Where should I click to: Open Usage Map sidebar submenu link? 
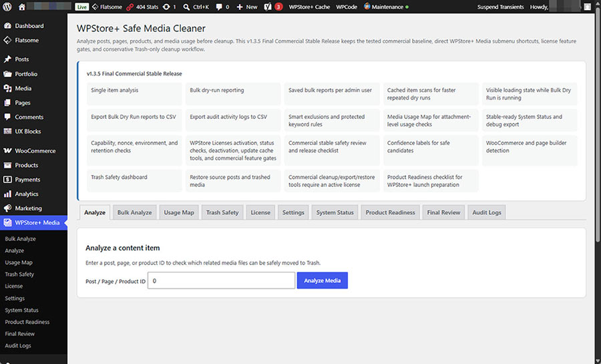click(19, 262)
